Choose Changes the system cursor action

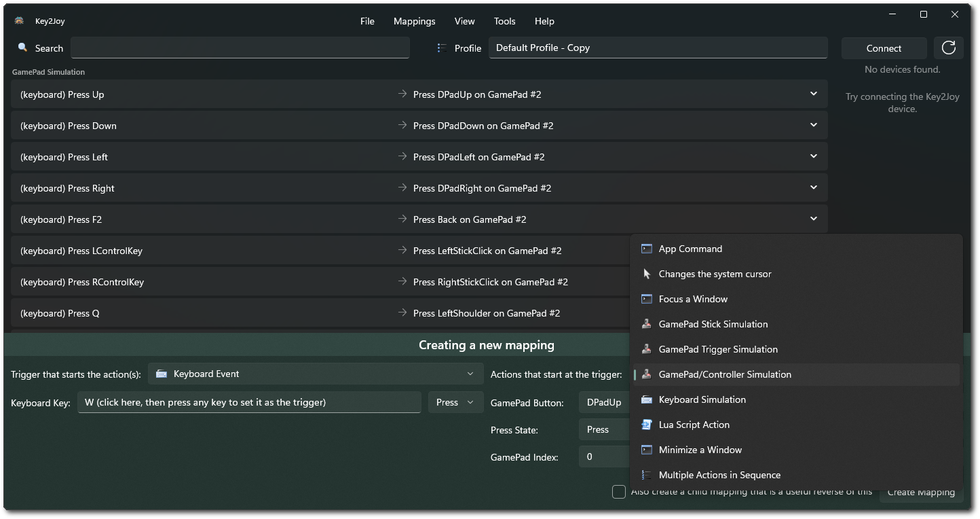(x=796, y=274)
